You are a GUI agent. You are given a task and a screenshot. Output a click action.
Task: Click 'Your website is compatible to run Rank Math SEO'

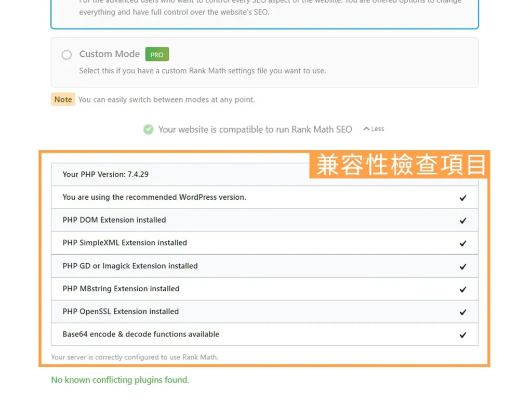pos(255,130)
